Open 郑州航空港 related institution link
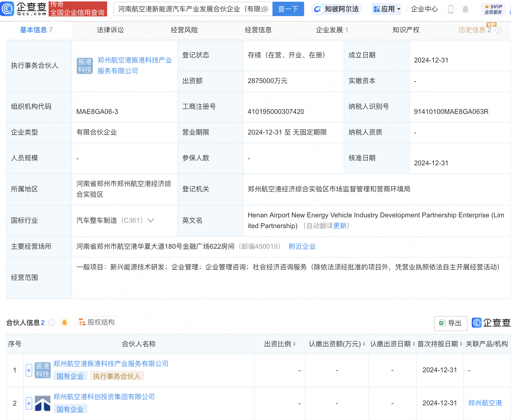Screen dimensions: 511x420 (485, 403)
